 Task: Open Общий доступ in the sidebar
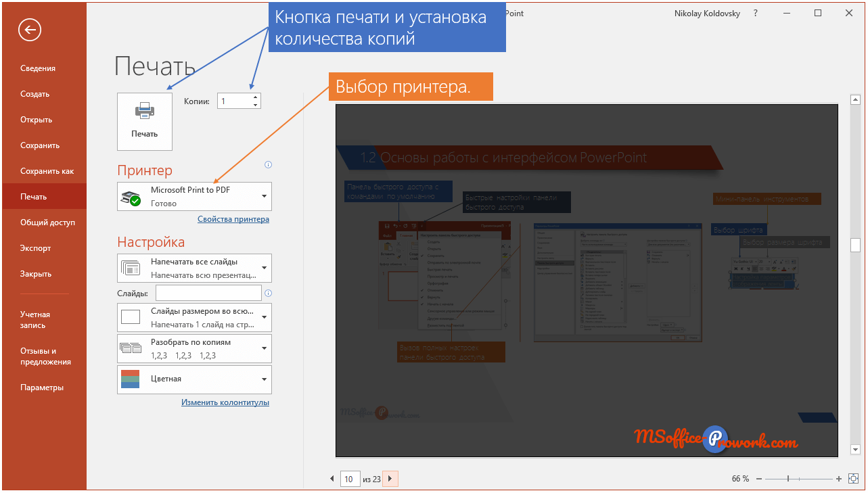coord(43,222)
